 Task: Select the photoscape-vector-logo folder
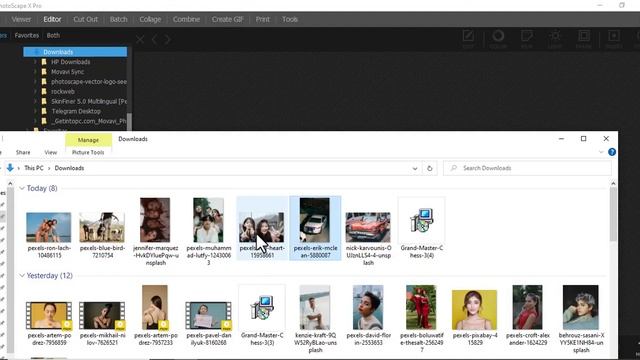click(89, 82)
